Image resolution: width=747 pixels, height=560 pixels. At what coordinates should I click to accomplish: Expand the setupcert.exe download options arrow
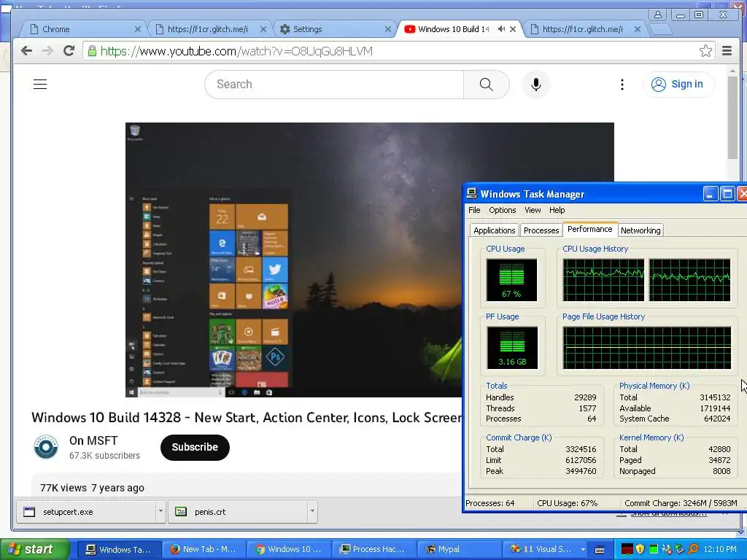pyautogui.click(x=160, y=511)
